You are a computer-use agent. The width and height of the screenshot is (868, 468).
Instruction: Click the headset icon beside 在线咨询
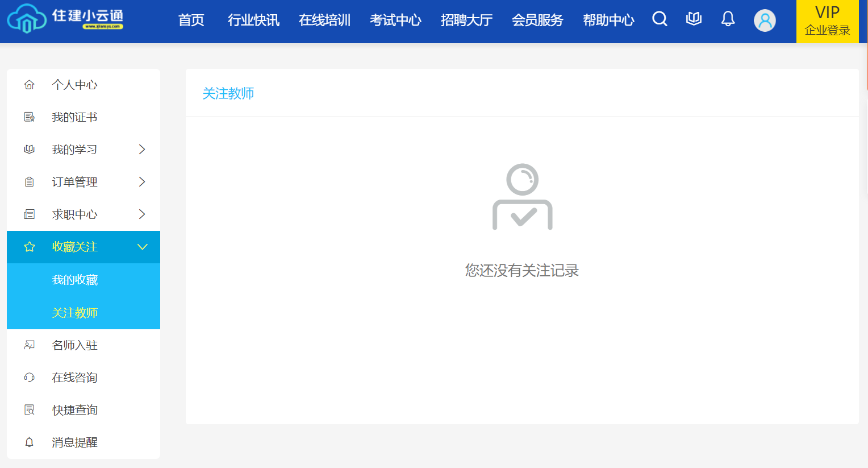[30, 378]
